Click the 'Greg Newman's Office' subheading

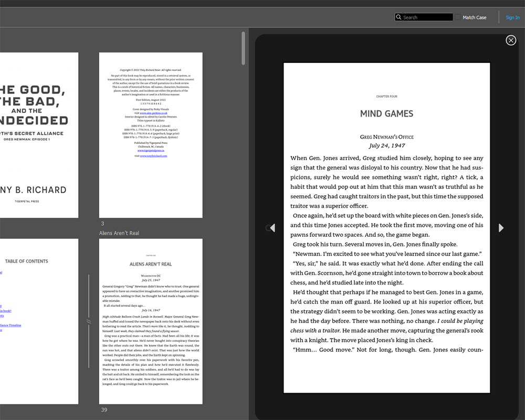point(387,137)
